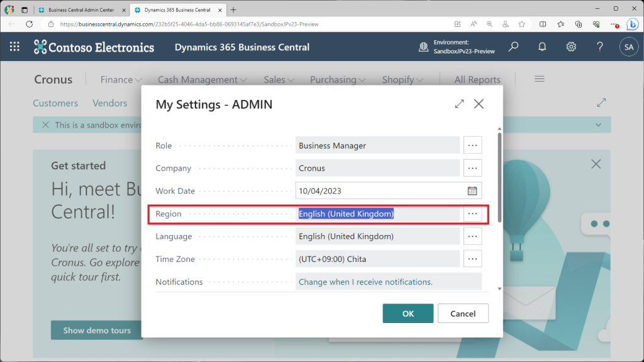Click the environment globe icon
The image size is (644, 362).
(423, 47)
